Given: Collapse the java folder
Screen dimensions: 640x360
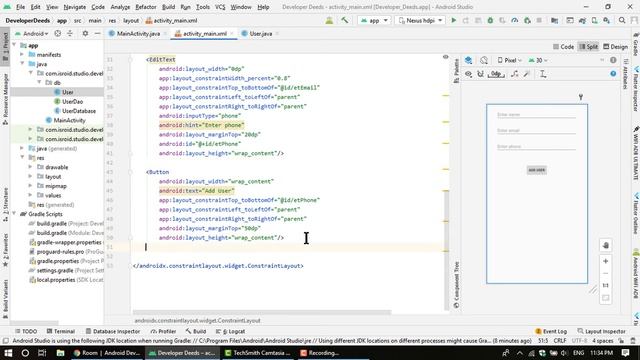Looking at the screenshot, I should (x=22, y=64).
